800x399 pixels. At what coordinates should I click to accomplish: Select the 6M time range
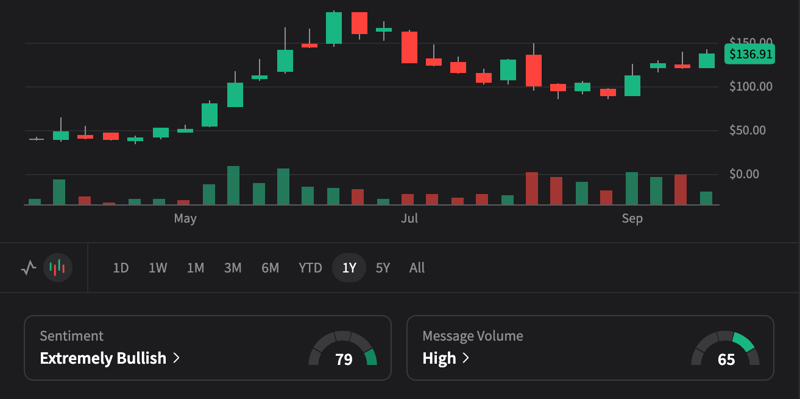[x=270, y=268]
